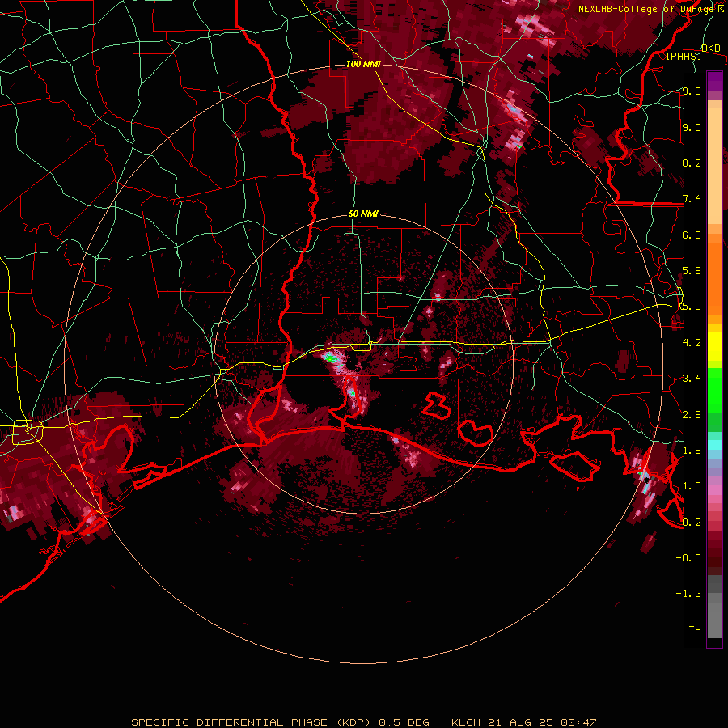Click the DKD label above the color scale
728x728 pixels.
coord(710,49)
